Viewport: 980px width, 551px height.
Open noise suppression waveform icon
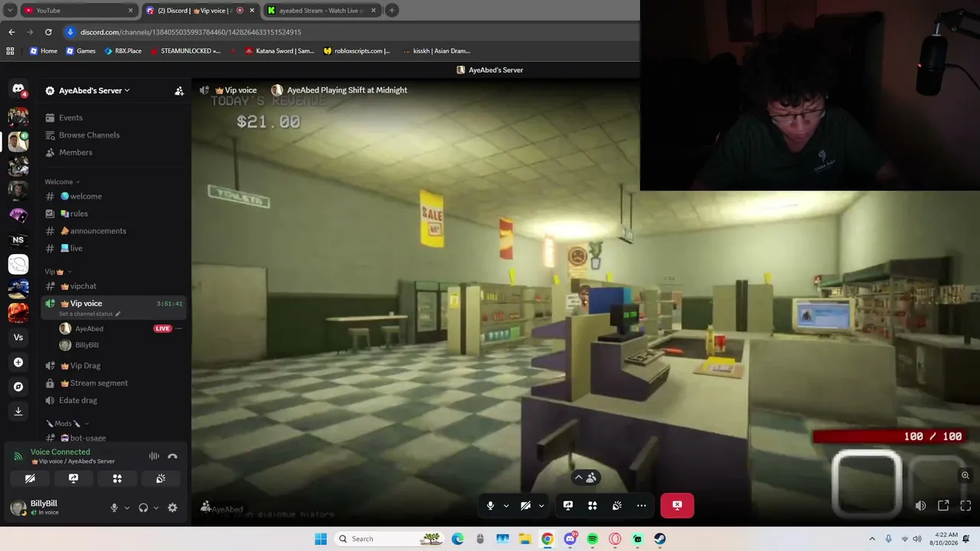(154, 456)
